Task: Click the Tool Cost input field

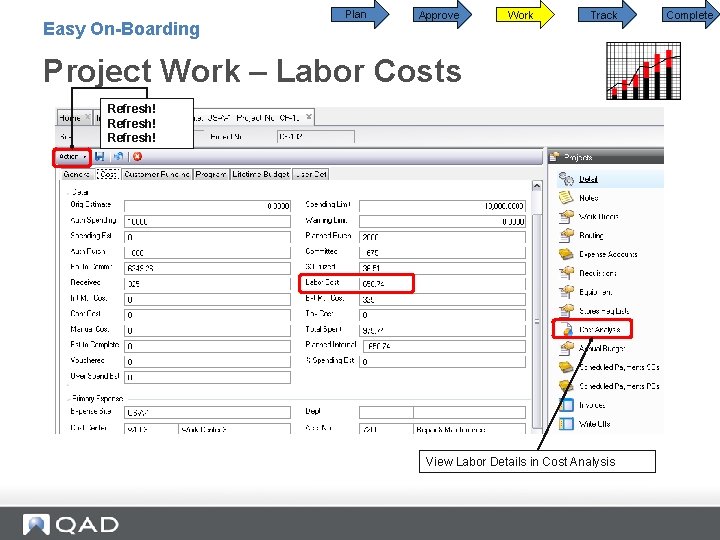Action: coord(442,315)
